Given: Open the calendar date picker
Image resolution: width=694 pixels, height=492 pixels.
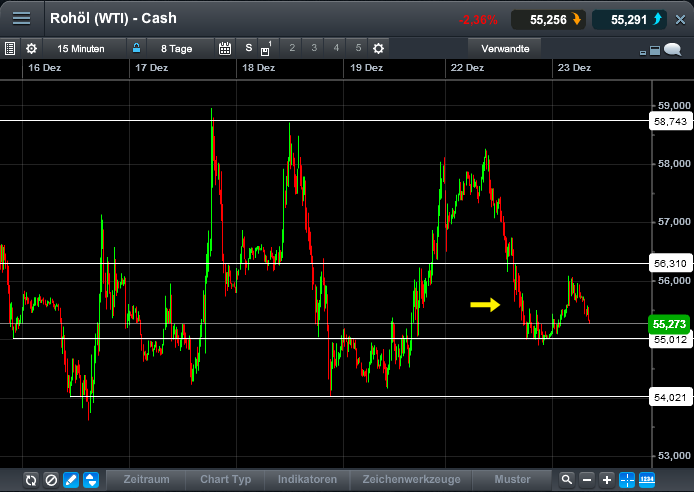Looking at the screenshot, I should [x=225, y=48].
